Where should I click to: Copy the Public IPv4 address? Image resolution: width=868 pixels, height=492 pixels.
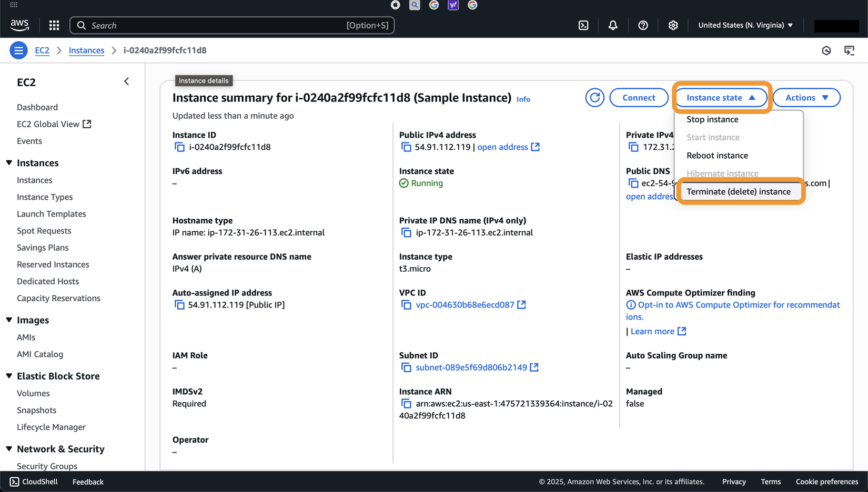406,147
